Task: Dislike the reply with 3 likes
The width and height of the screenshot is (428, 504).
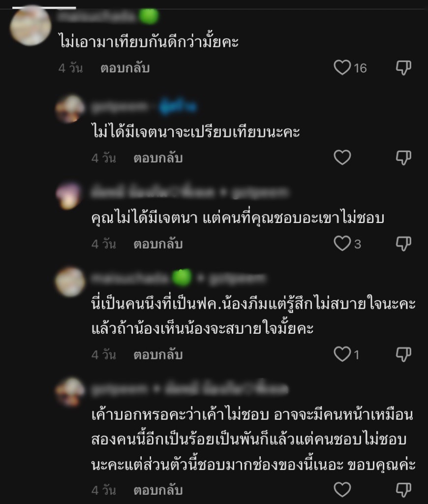Action: 403,244
